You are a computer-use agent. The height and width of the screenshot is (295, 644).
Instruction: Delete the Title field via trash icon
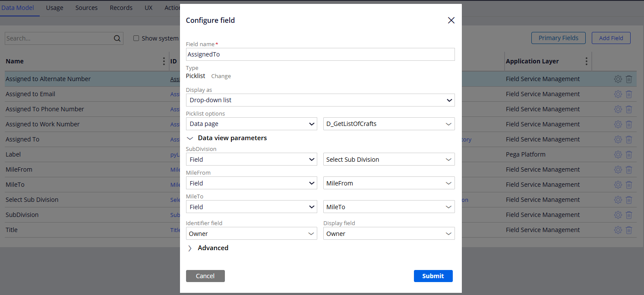[x=629, y=230]
